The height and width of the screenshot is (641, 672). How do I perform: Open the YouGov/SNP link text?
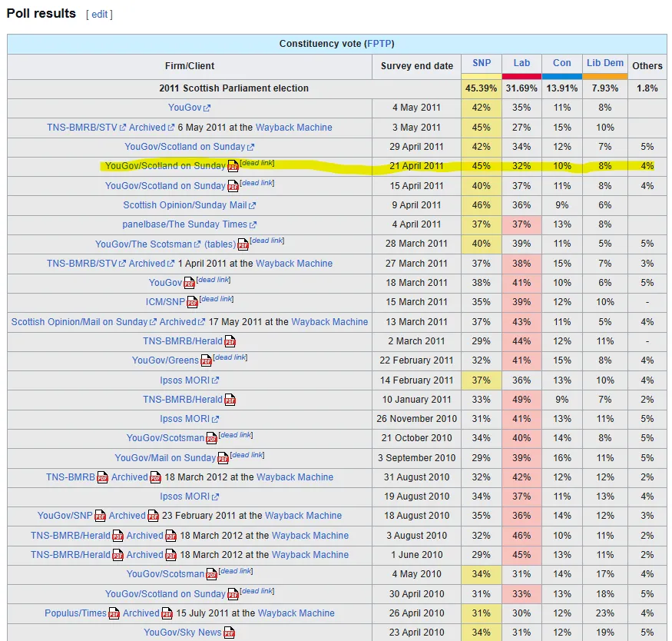click(x=65, y=516)
